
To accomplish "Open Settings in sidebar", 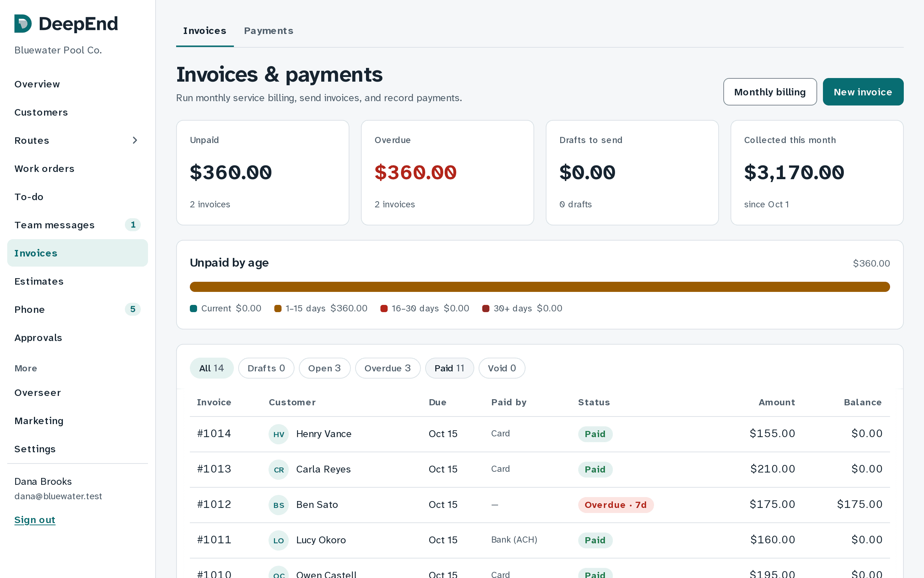I will click(x=78, y=449).
